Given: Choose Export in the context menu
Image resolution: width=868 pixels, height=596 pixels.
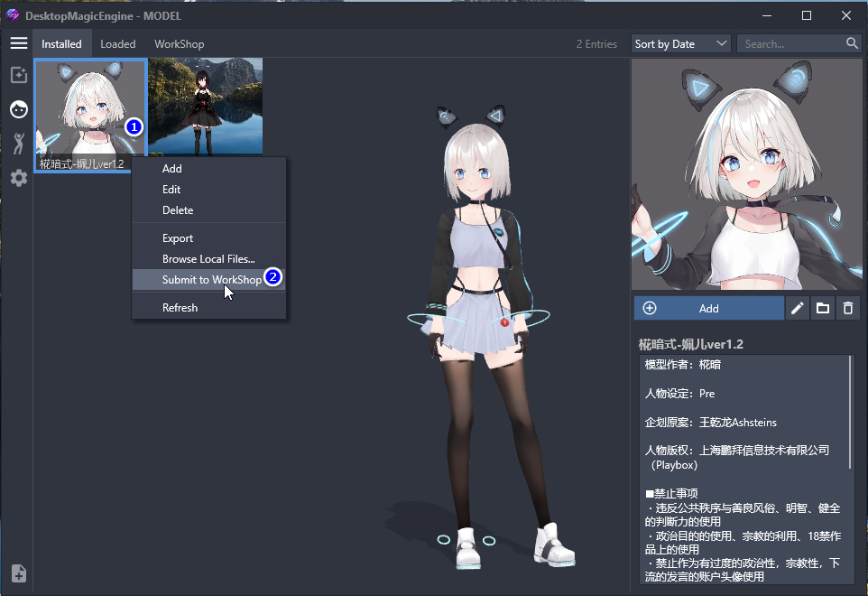Looking at the screenshot, I should click(x=208, y=238).
